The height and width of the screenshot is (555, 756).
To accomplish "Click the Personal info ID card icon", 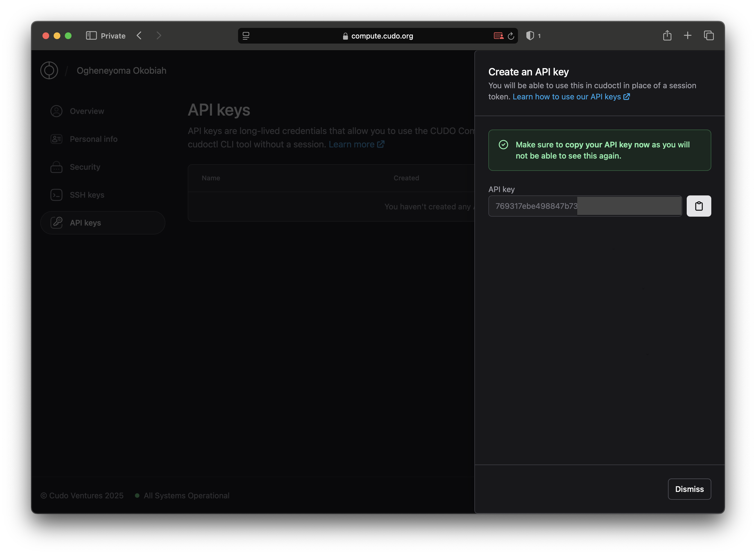I will (56, 139).
